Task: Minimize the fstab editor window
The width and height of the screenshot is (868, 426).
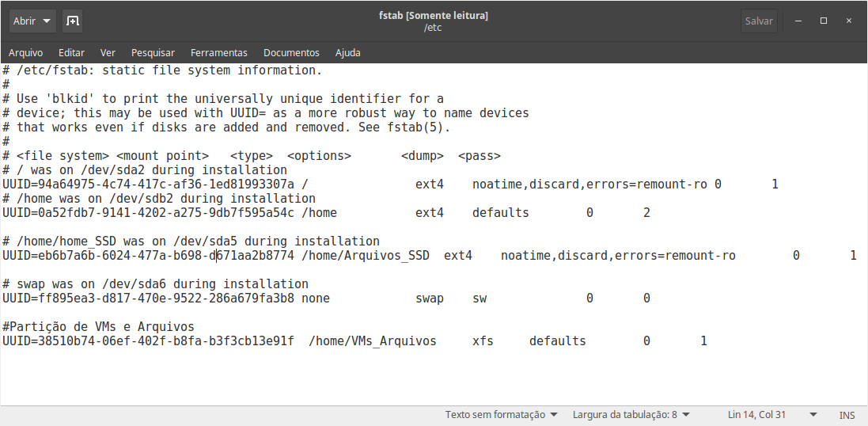Action: [x=798, y=21]
